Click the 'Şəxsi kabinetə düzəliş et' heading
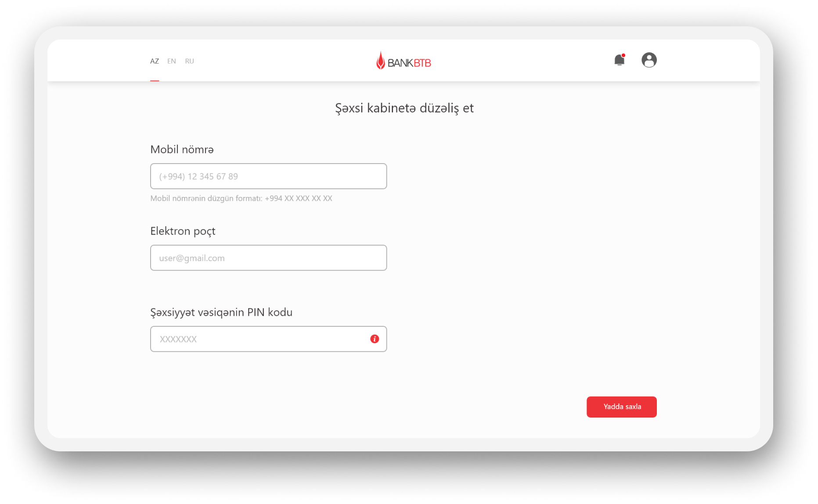This screenshot has width=818, height=504. [x=404, y=108]
